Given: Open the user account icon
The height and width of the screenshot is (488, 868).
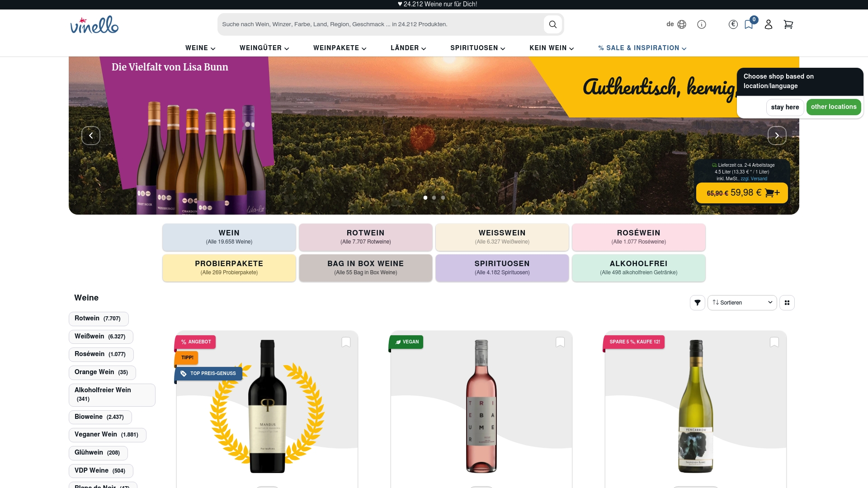Looking at the screenshot, I should tap(769, 24).
